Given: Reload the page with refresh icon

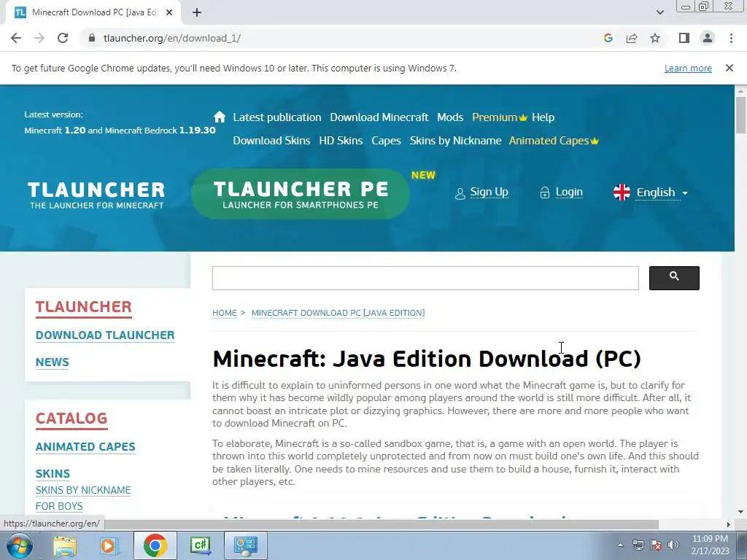Looking at the screenshot, I should pos(63,38).
